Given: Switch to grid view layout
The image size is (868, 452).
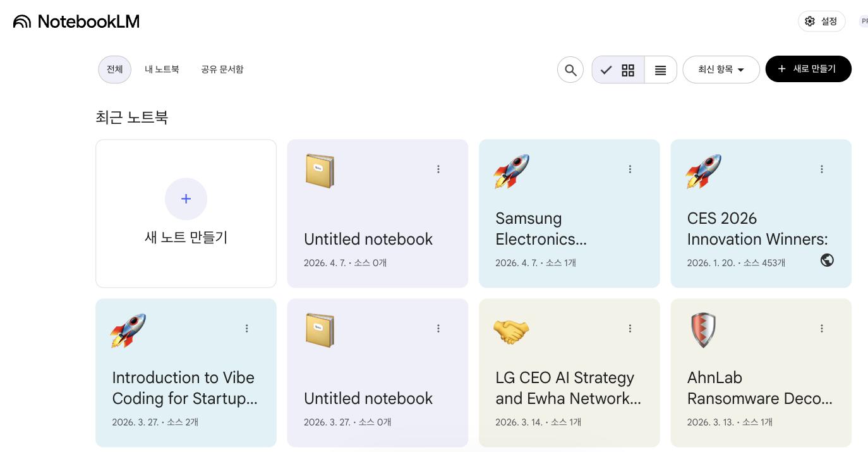Looking at the screenshot, I should coord(627,70).
